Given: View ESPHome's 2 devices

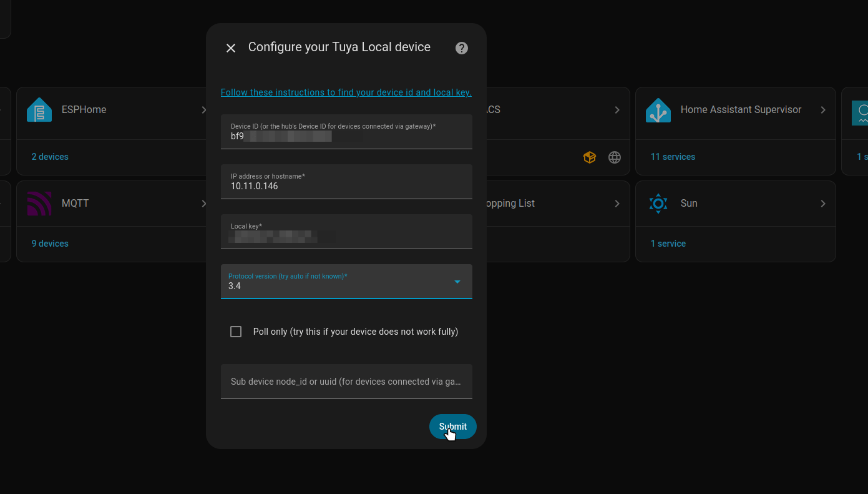Looking at the screenshot, I should [x=50, y=157].
